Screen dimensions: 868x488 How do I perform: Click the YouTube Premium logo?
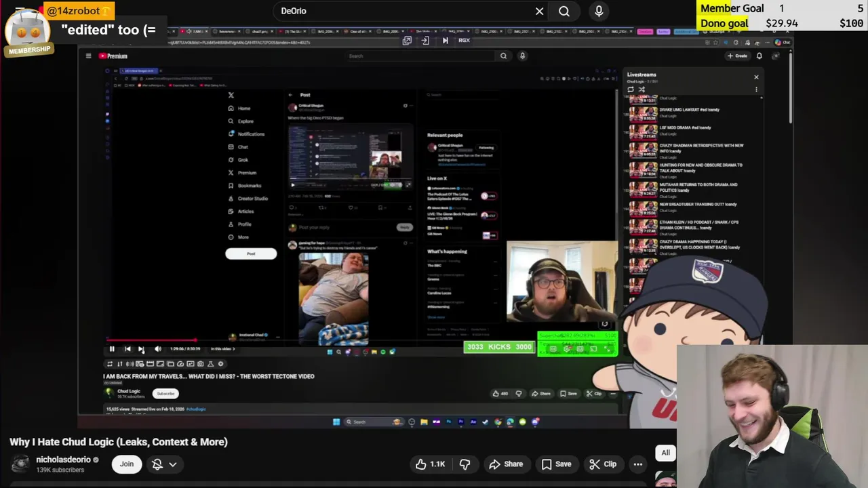(x=113, y=56)
